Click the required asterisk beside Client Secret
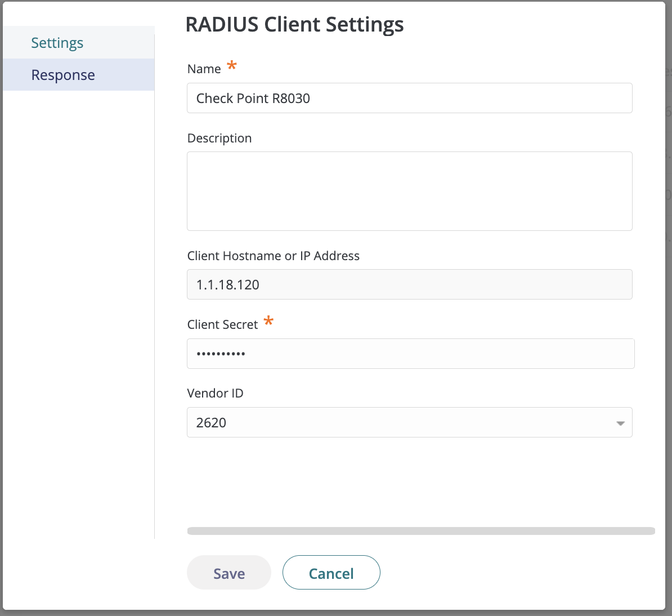Viewport: 672px width, 616px height. tap(268, 322)
